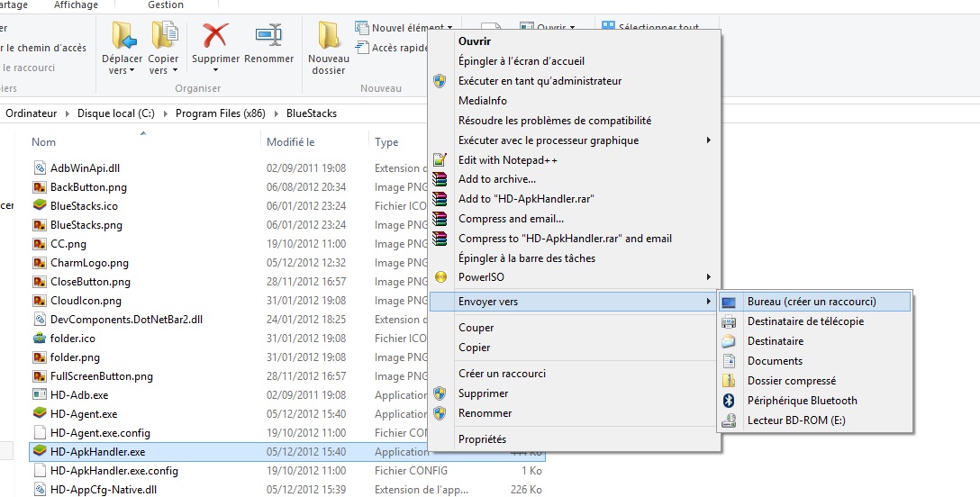This screenshot has height=497, width=980.
Task: Click the Nouvel élément icon
Action: (361, 28)
